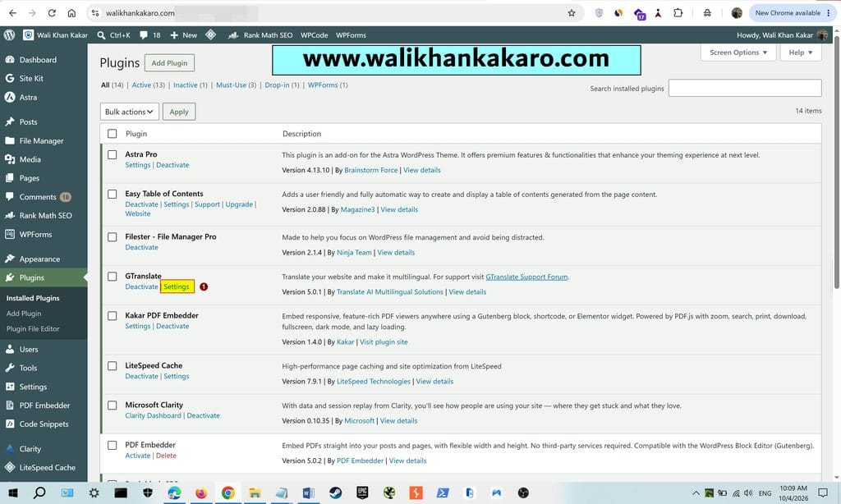841x504 pixels.
Task: Bookmark this page with the star icon
Action: pyautogui.click(x=572, y=13)
